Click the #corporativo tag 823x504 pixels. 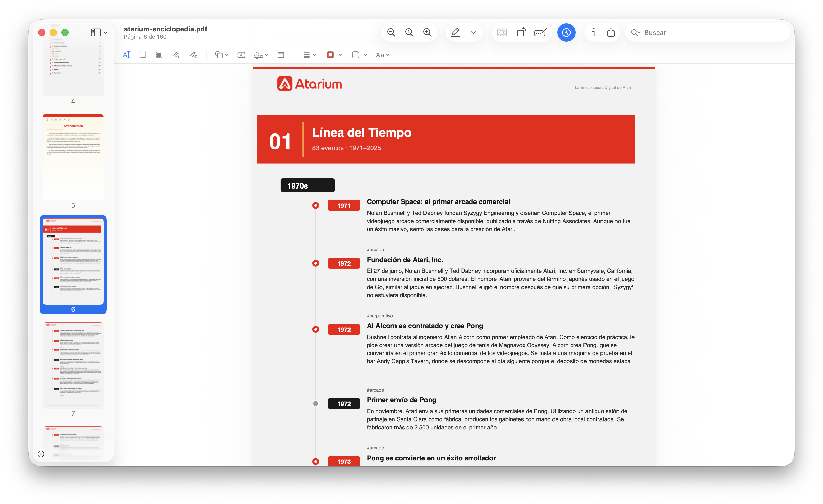[x=380, y=316]
